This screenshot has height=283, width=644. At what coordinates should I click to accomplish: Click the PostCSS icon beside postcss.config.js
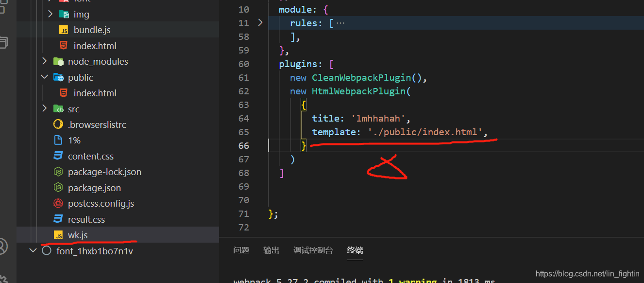tap(58, 203)
